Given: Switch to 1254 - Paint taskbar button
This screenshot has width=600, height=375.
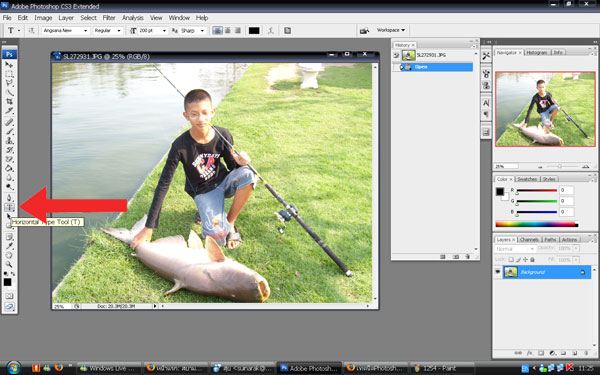Looking at the screenshot, I should (x=442, y=368).
